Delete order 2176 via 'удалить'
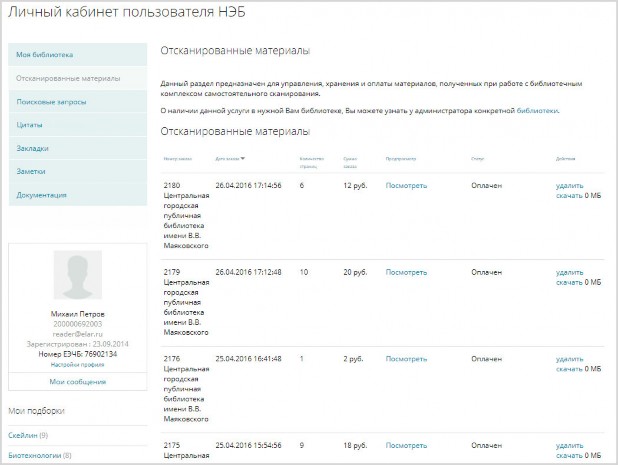618x465 pixels. point(570,359)
